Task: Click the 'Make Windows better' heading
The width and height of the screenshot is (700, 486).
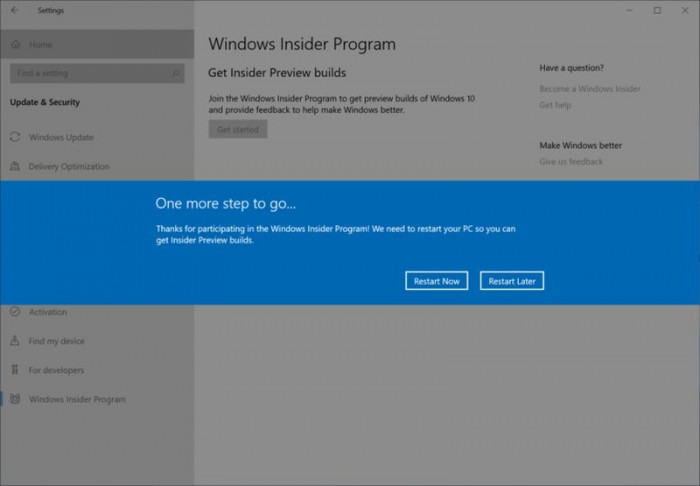Action: 580,145
